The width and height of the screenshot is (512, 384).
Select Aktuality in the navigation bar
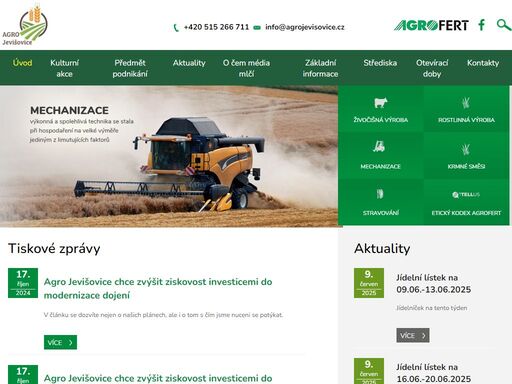coord(189,63)
